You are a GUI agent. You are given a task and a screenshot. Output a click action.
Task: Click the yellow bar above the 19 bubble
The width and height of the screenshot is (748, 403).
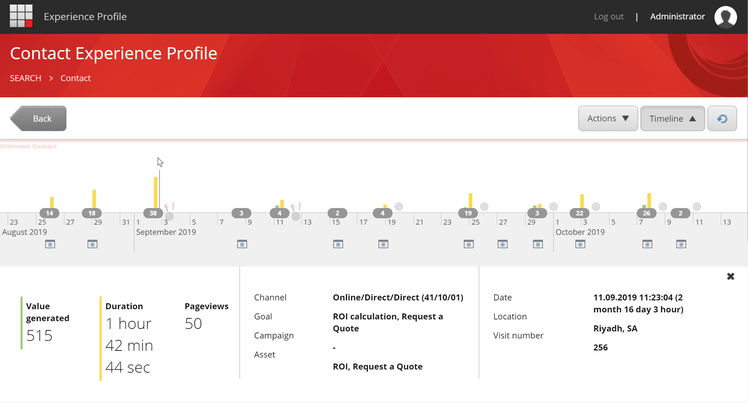click(x=470, y=201)
